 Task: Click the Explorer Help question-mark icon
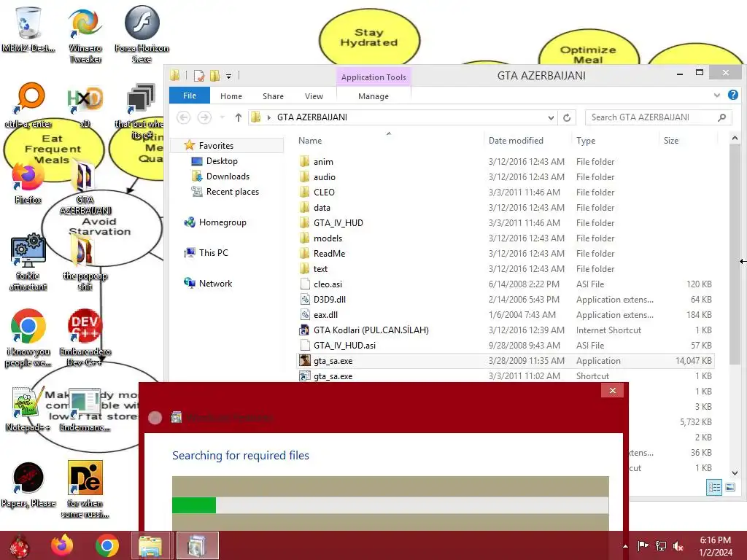[733, 96]
